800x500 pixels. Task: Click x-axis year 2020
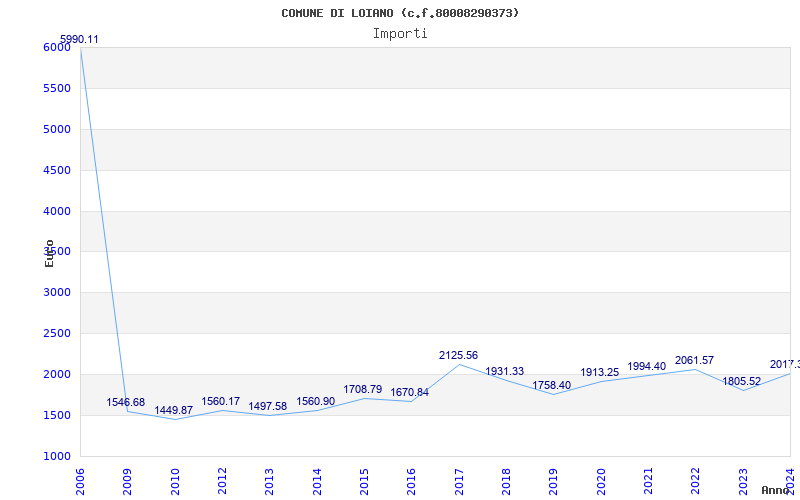601,482
